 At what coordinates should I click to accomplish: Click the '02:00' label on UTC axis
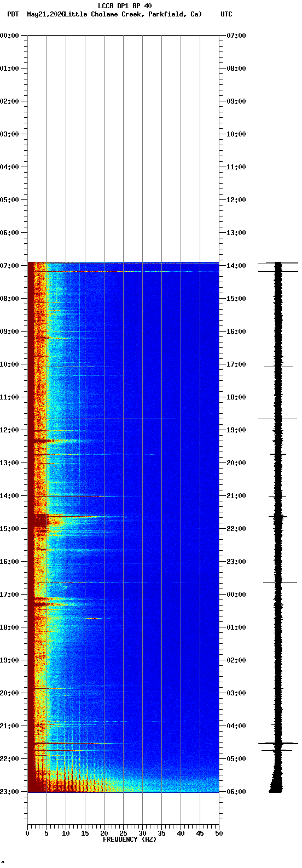(236, 660)
